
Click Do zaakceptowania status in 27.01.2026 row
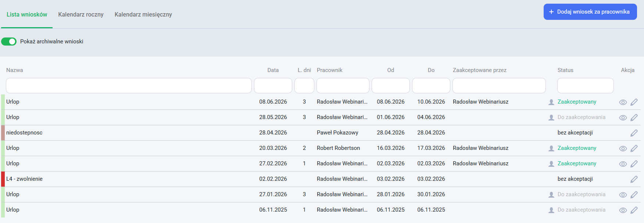pos(582,194)
